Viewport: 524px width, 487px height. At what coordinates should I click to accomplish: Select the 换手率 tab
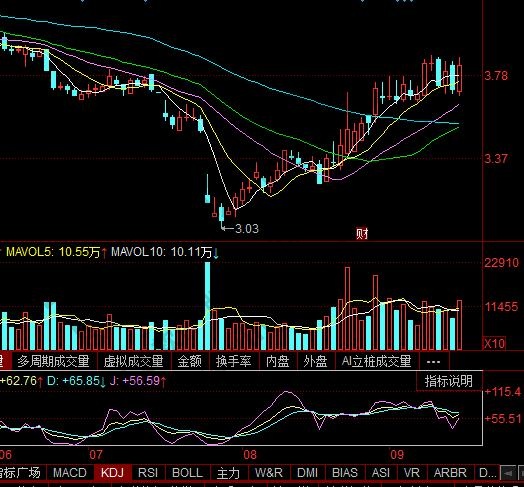[x=233, y=361]
